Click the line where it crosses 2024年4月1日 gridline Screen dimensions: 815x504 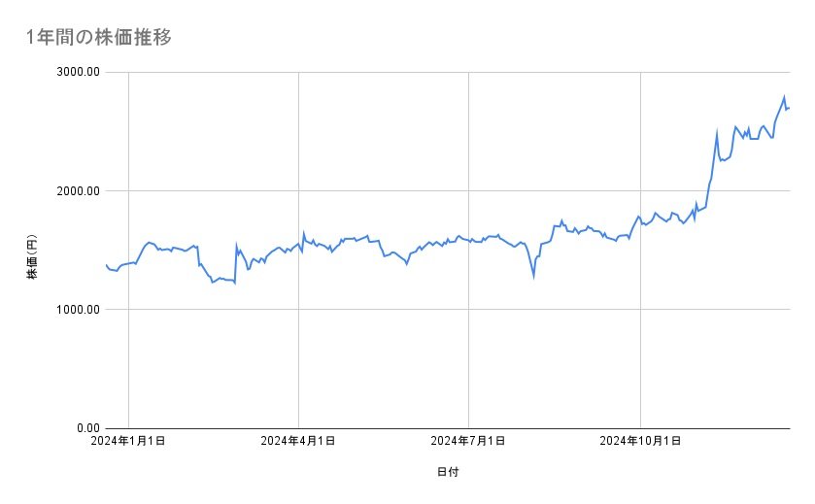tap(298, 244)
